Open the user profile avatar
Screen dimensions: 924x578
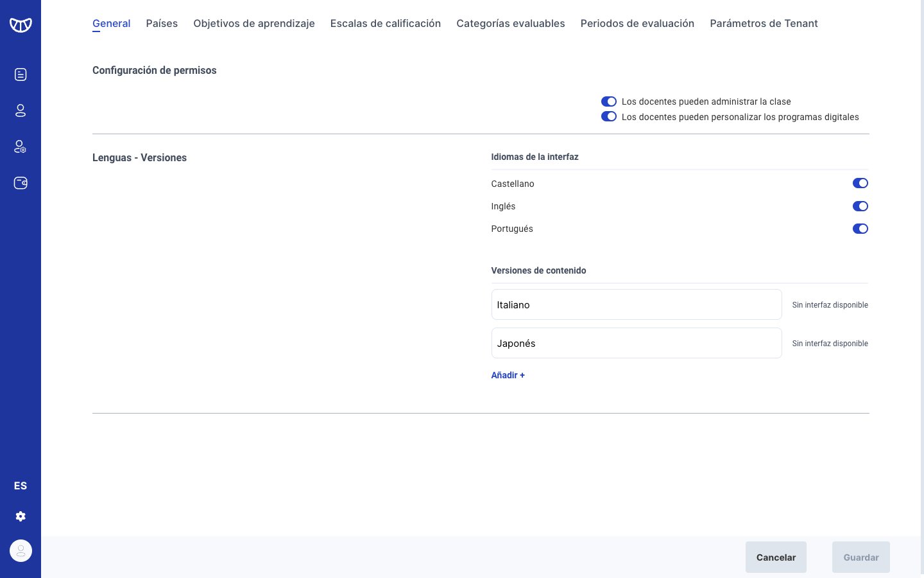click(x=21, y=550)
